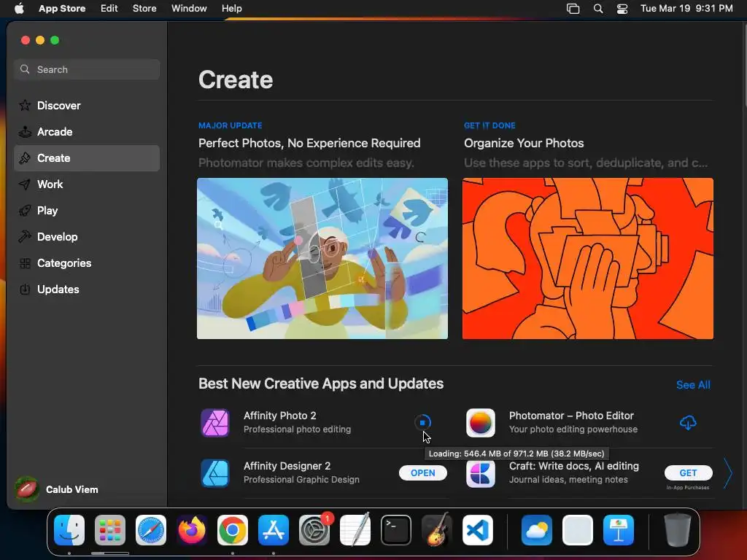Open TextEdit from the Dock
The height and width of the screenshot is (560, 747).
(355, 530)
